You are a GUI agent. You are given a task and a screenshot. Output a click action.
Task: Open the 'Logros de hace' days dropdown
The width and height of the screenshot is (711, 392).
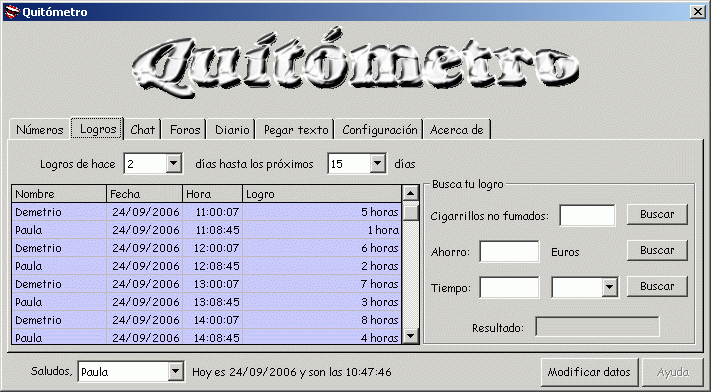coord(174,163)
